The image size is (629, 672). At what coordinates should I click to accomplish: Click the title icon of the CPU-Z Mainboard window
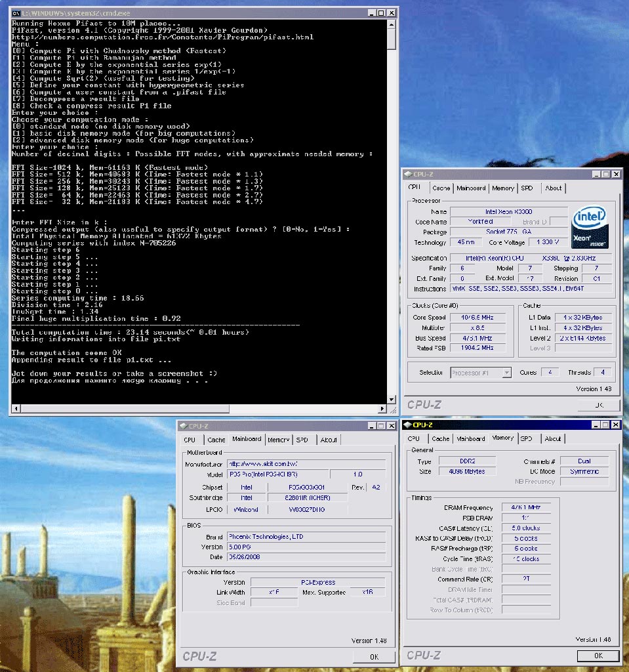coord(184,426)
